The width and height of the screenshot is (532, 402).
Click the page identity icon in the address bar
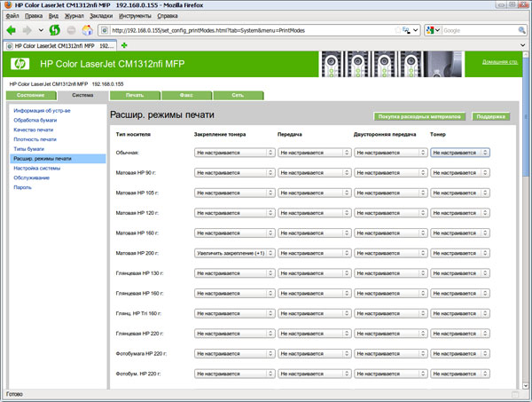point(105,30)
